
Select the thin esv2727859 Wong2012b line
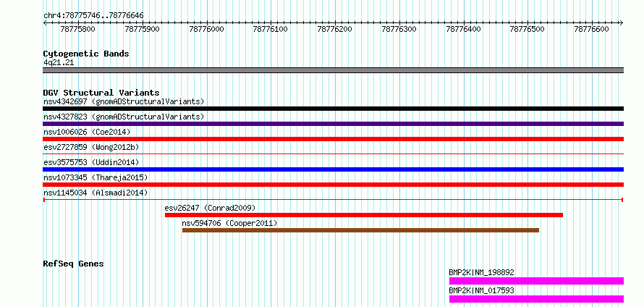[333, 154]
